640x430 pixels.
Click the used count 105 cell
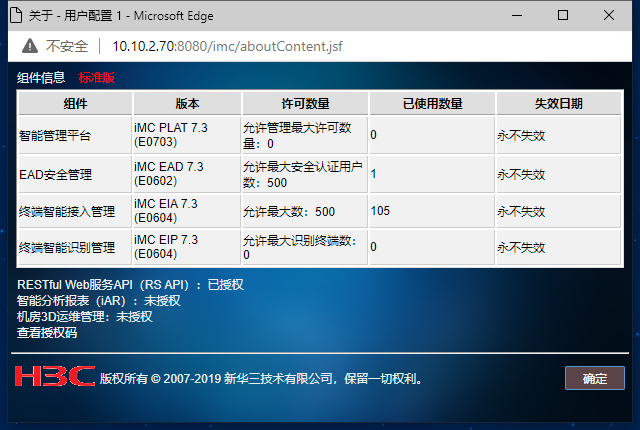[432, 211]
